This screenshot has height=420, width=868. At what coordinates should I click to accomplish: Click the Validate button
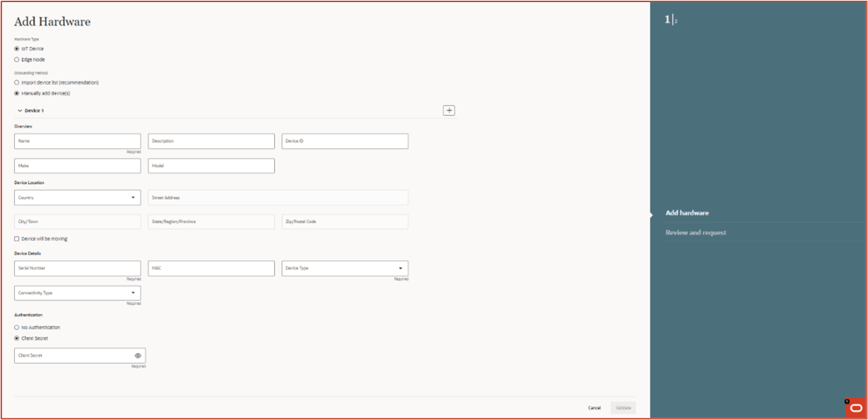[623, 407]
